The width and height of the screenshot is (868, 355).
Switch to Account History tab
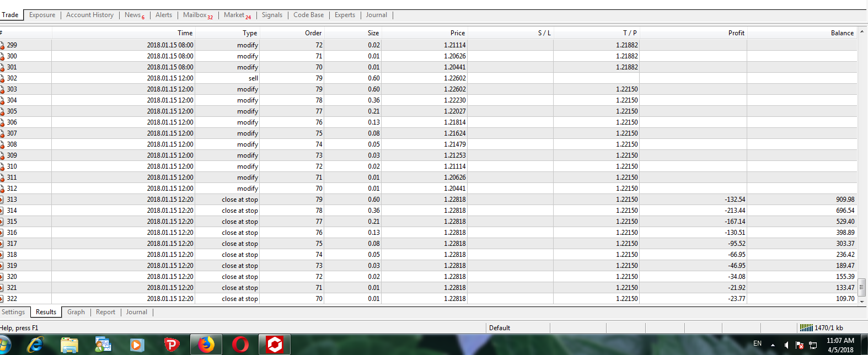[90, 15]
